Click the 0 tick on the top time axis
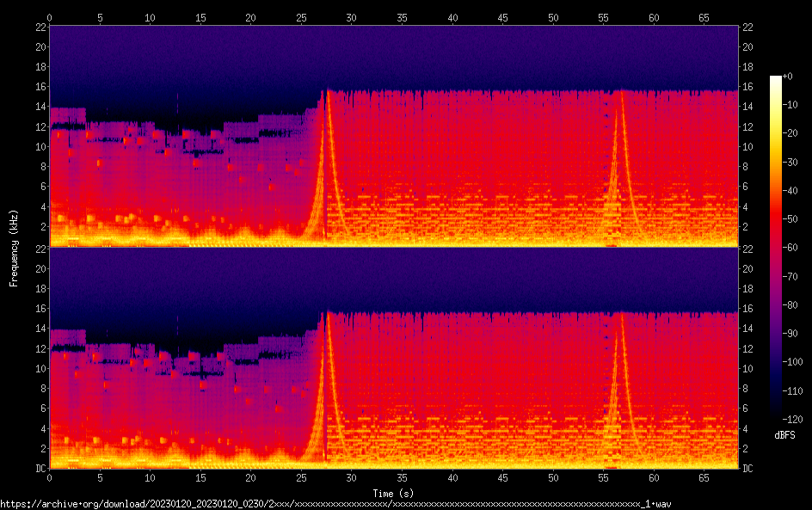 pyautogui.click(x=50, y=17)
